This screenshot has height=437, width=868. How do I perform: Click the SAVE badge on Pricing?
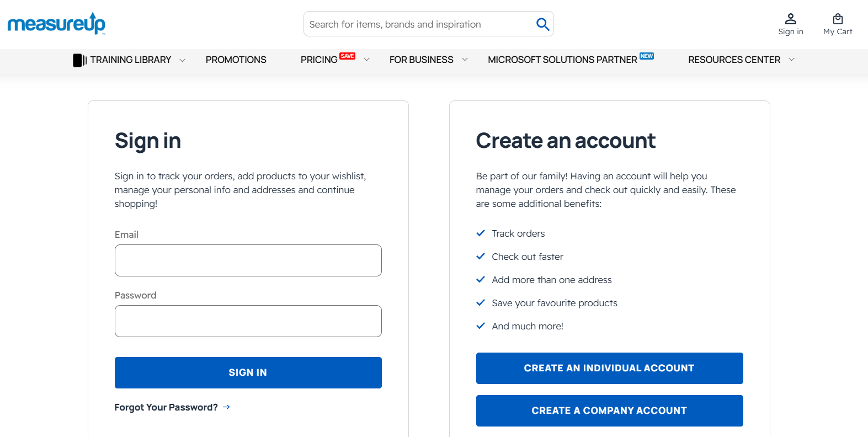(347, 55)
